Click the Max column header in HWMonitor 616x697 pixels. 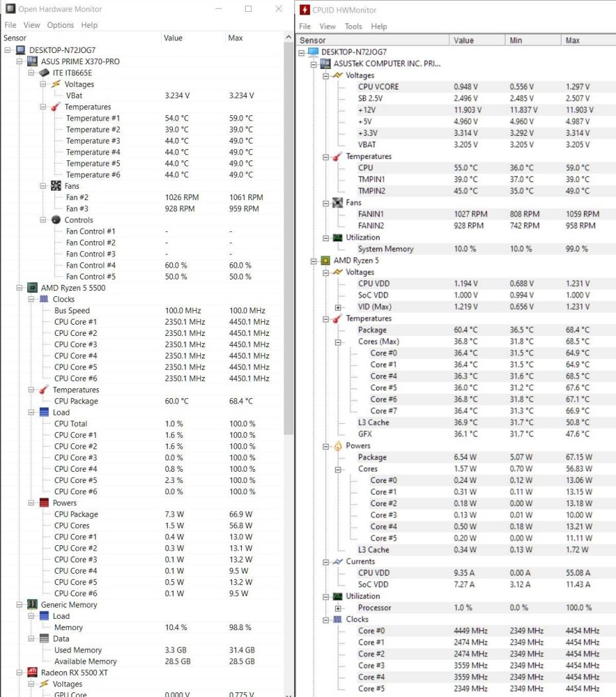click(x=588, y=40)
